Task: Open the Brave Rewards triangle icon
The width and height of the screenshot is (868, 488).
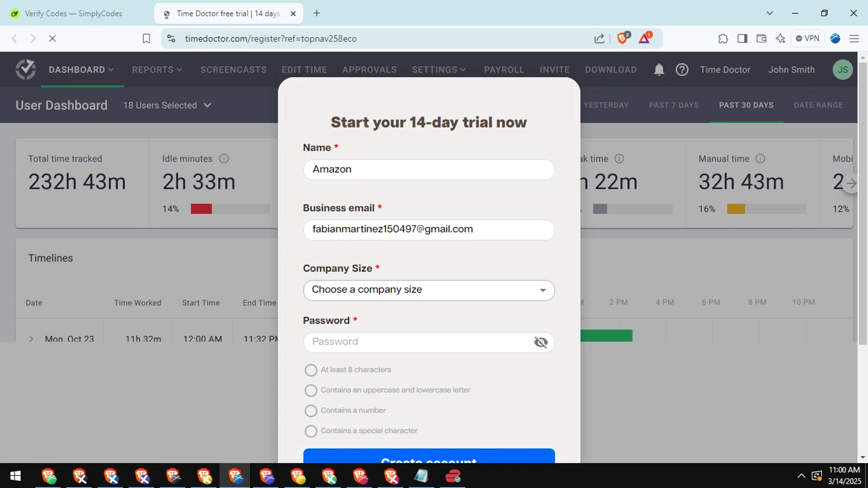Action: 645,38
